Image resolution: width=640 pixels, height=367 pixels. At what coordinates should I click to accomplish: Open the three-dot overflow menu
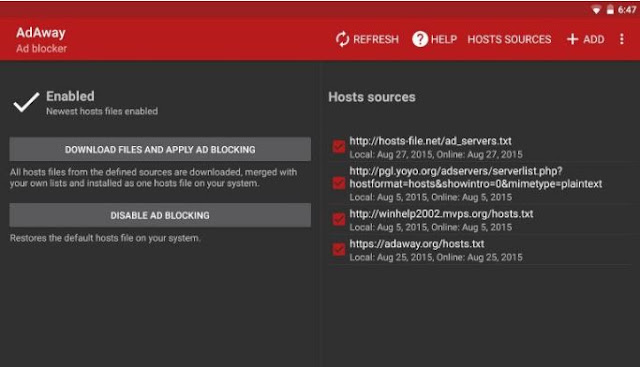coord(622,39)
